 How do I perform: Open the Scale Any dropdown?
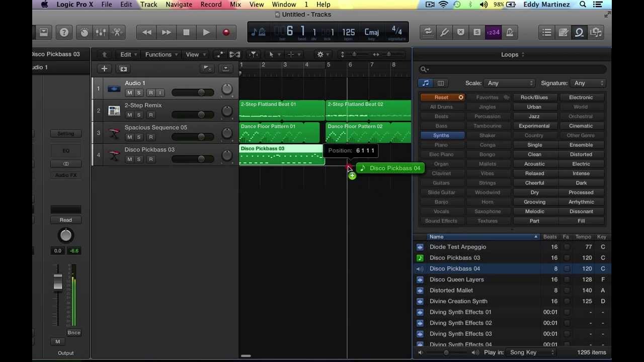click(x=510, y=83)
